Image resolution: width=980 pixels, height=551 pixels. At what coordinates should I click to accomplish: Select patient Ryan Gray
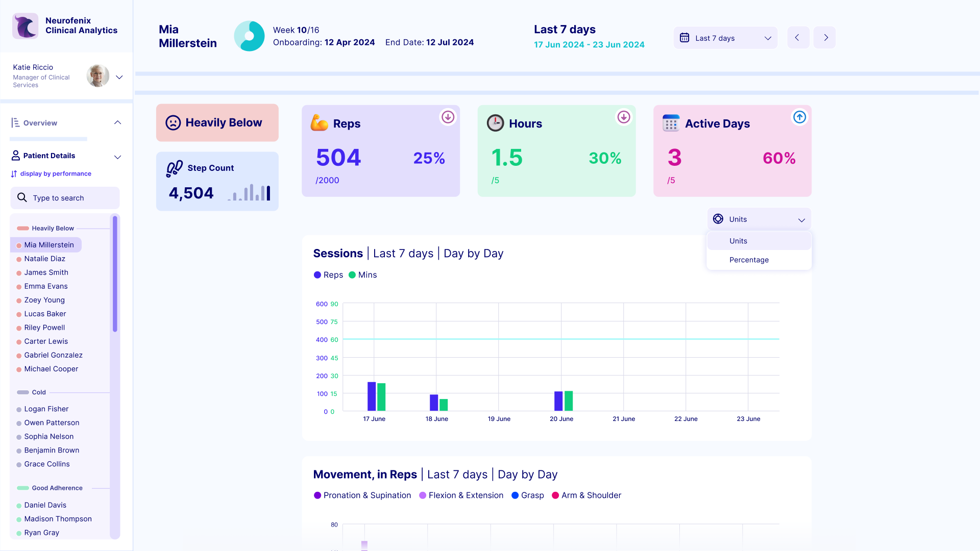[41, 533]
